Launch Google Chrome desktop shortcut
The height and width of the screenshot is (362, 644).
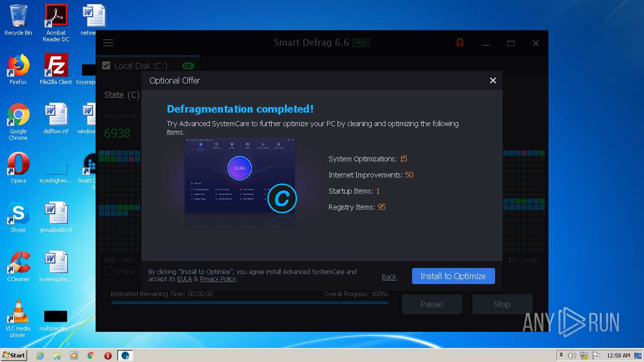(18, 122)
